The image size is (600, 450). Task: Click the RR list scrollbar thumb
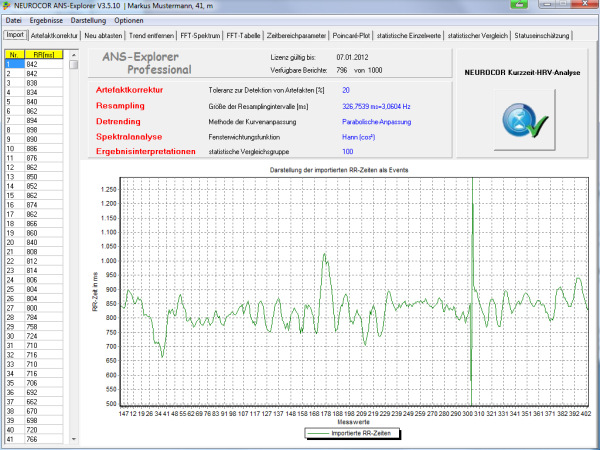point(74,64)
